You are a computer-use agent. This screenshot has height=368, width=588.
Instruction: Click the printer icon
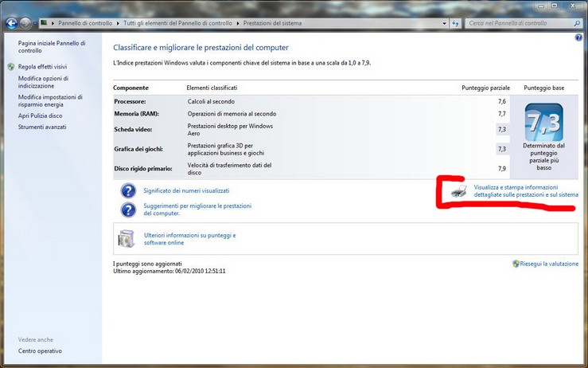tap(459, 191)
